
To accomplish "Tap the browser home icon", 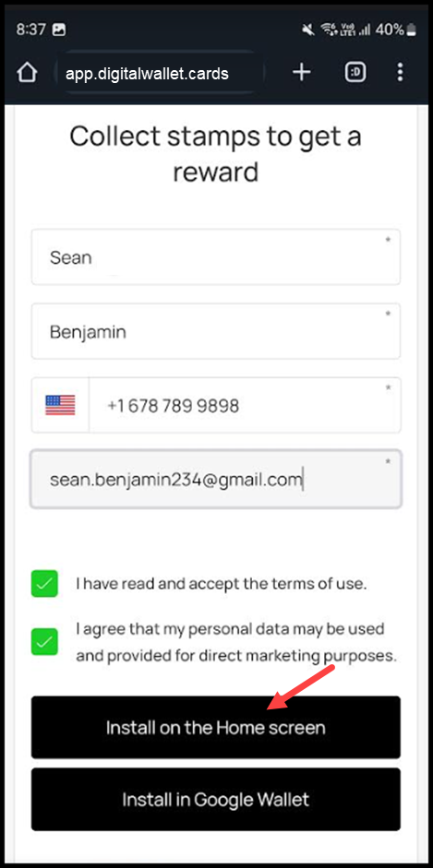I will 27,73.
